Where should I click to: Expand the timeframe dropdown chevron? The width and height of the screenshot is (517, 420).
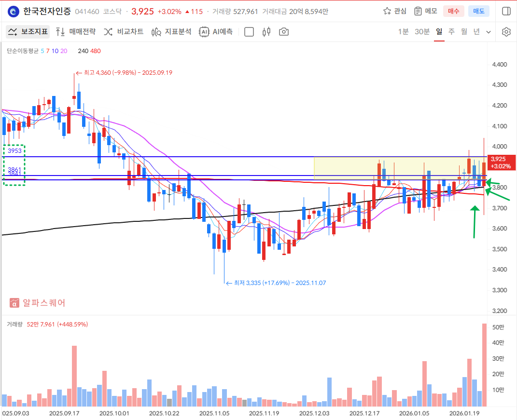(489, 32)
